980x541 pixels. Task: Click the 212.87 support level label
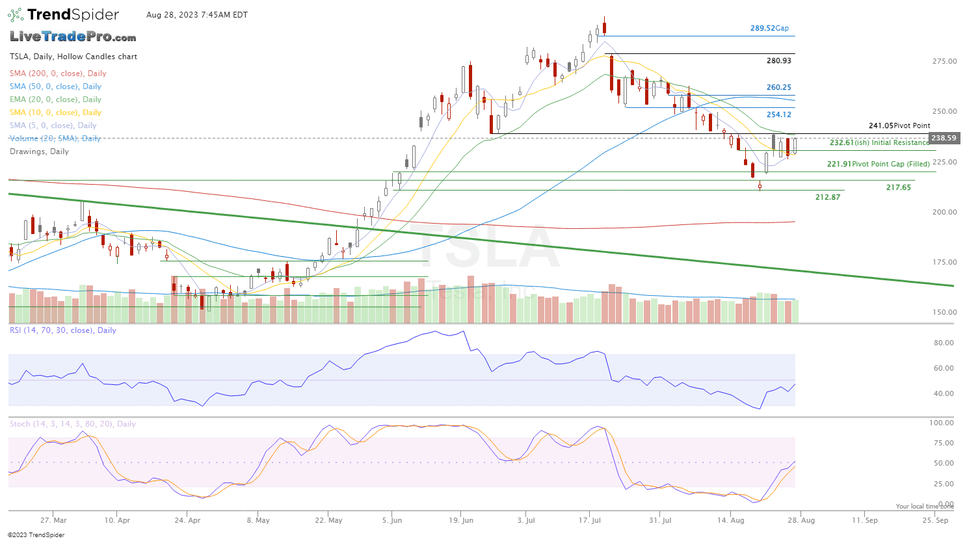828,197
